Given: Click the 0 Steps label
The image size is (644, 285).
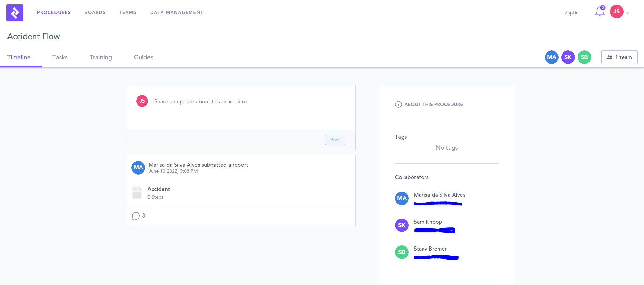Looking at the screenshot, I should [x=155, y=197].
